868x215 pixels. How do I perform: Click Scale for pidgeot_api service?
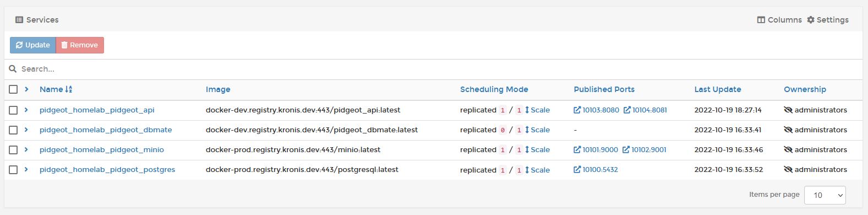point(537,110)
